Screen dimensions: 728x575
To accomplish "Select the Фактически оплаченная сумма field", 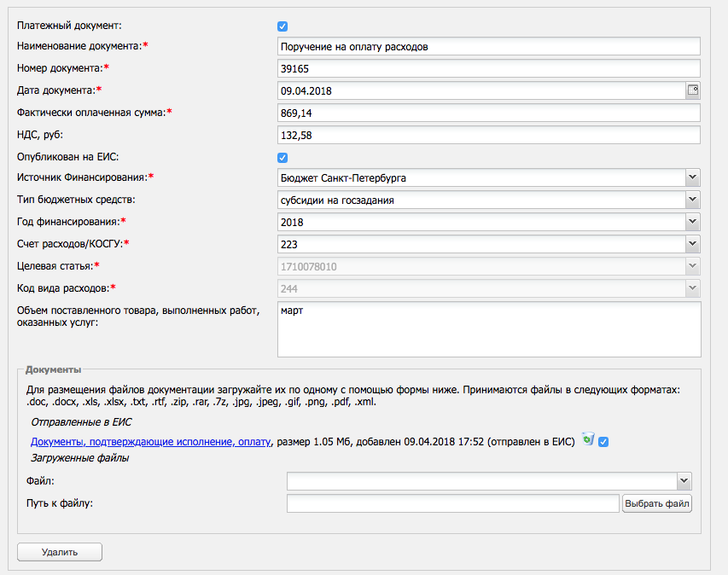I will coord(489,113).
